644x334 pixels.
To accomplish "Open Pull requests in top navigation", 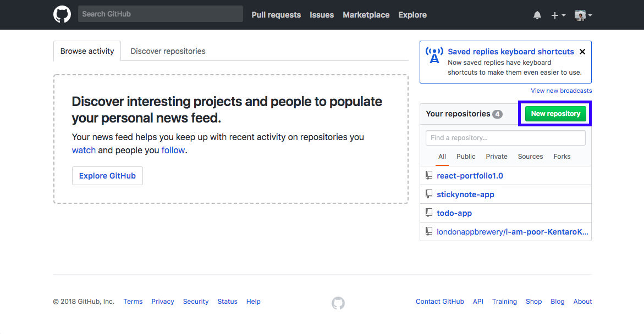I will click(276, 15).
